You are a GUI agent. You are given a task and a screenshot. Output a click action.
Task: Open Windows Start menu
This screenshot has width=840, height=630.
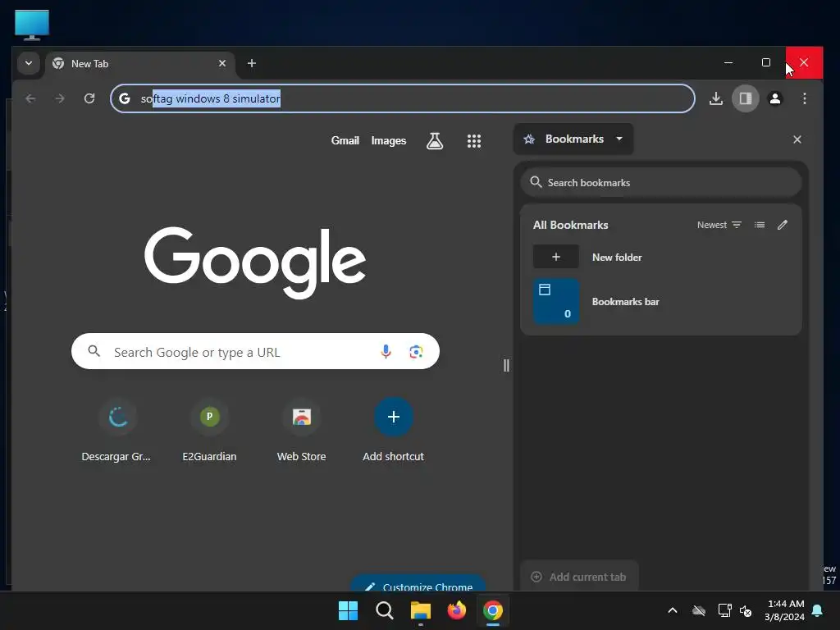(x=348, y=610)
